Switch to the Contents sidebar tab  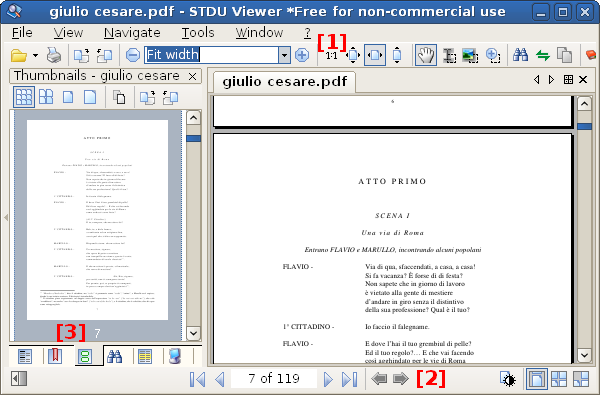click(25, 356)
